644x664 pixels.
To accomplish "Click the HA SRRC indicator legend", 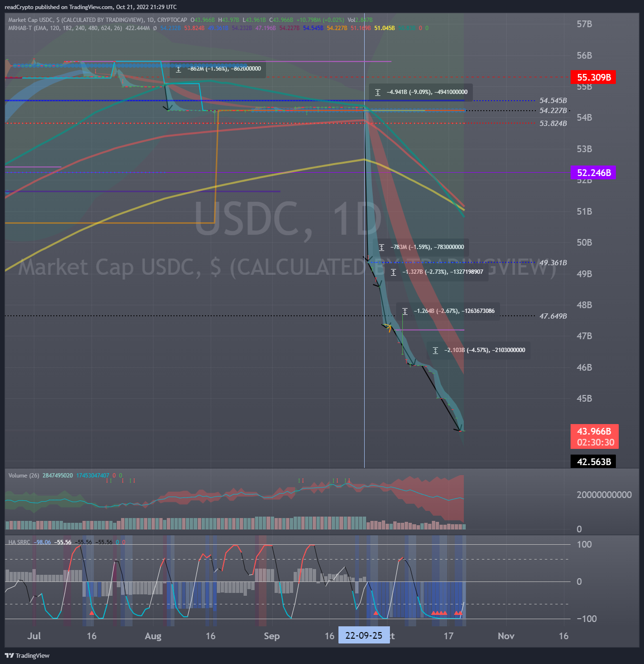I will click(x=19, y=542).
